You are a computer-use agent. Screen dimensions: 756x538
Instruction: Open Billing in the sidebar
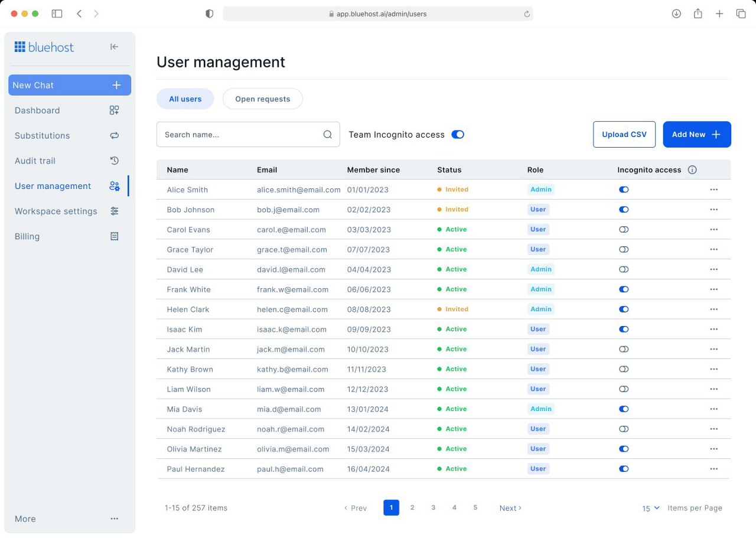point(67,236)
